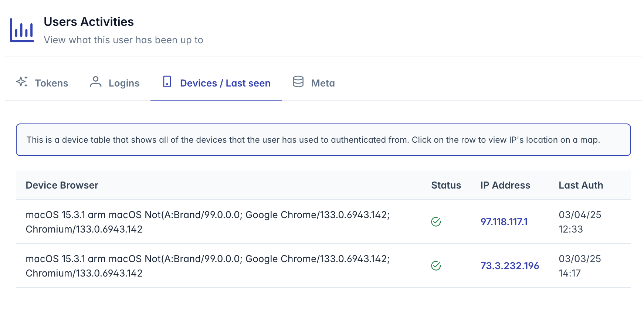Click the sparkle icon beside Tokens
Viewport: 644px width, 315px height.
(x=22, y=81)
